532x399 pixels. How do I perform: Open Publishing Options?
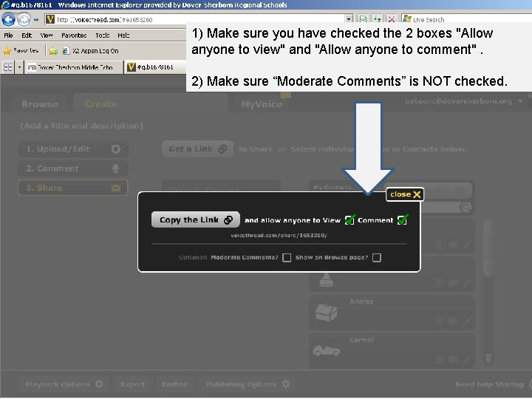click(248, 384)
